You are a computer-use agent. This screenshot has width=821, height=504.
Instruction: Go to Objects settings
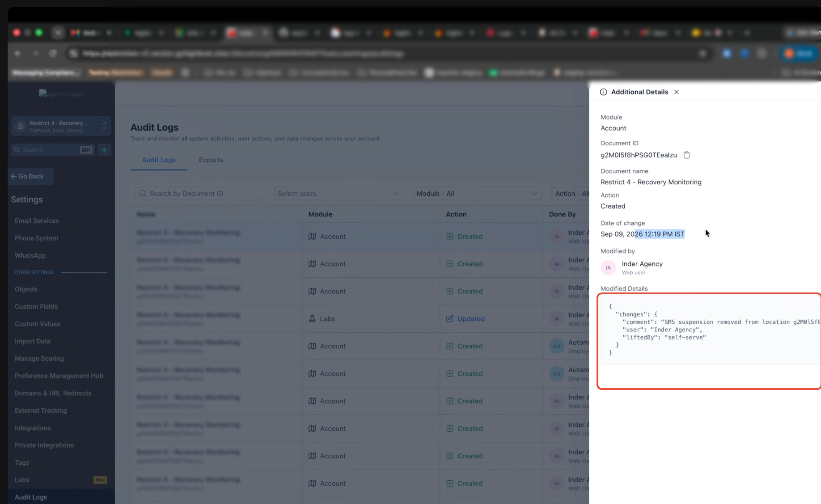pos(26,289)
